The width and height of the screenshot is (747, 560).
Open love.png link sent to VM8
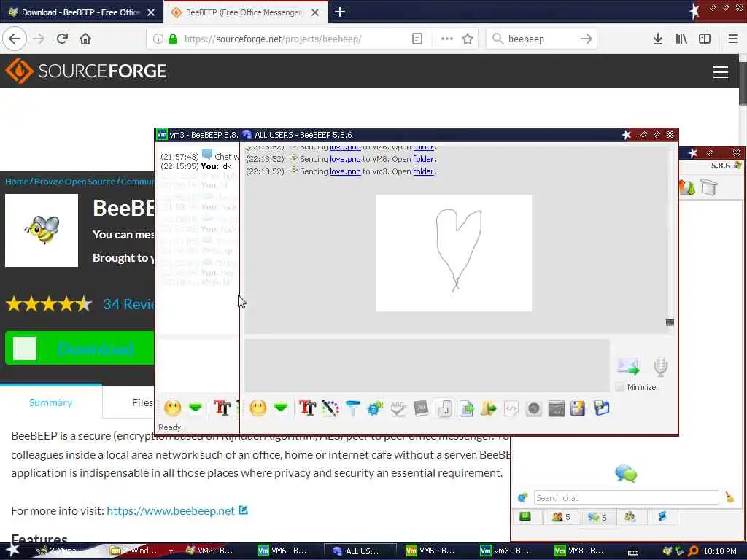click(x=345, y=159)
